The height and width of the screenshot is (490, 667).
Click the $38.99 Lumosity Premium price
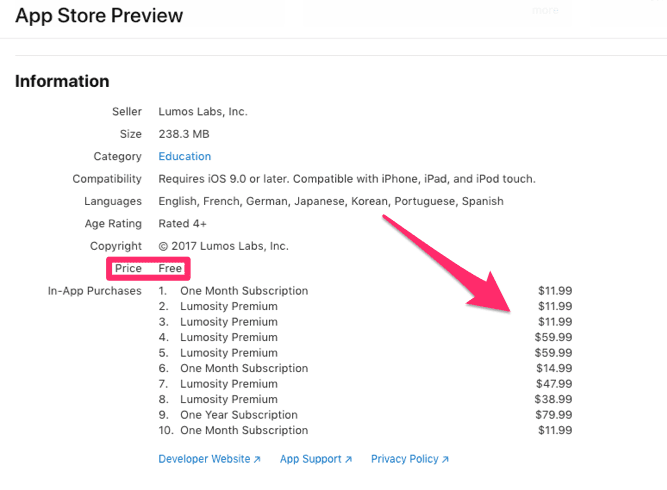(553, 399)
